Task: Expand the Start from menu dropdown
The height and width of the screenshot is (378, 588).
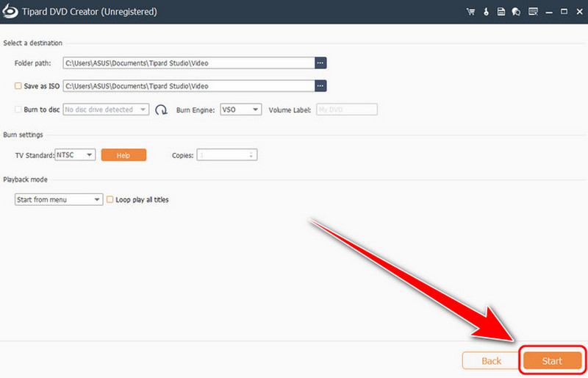Action: tap(59, 199)
